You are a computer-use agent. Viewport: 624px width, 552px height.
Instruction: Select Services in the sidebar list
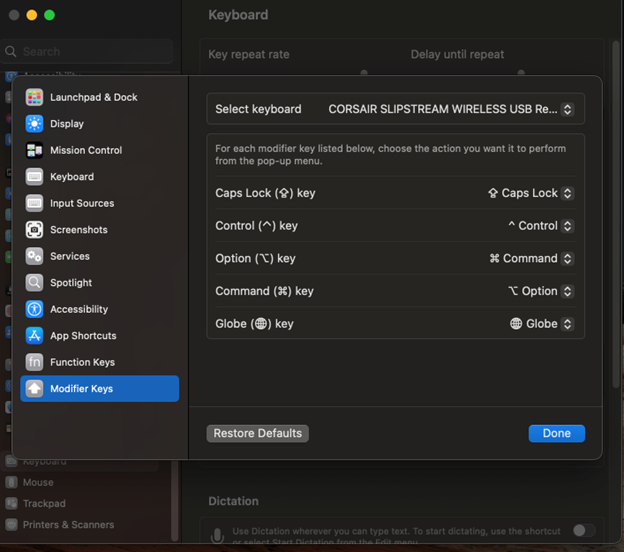[70, 256]
